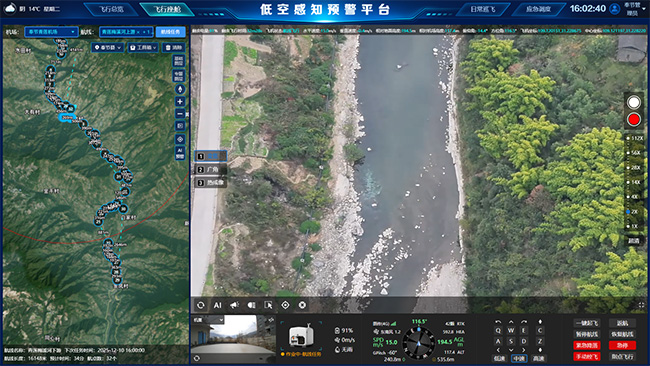
Task: Click the split-screen icon in video toolbar
Action: coord(252,305)
